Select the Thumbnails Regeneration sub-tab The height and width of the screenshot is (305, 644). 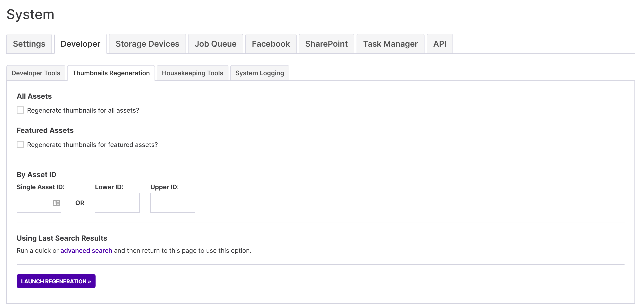coord(111,73)
